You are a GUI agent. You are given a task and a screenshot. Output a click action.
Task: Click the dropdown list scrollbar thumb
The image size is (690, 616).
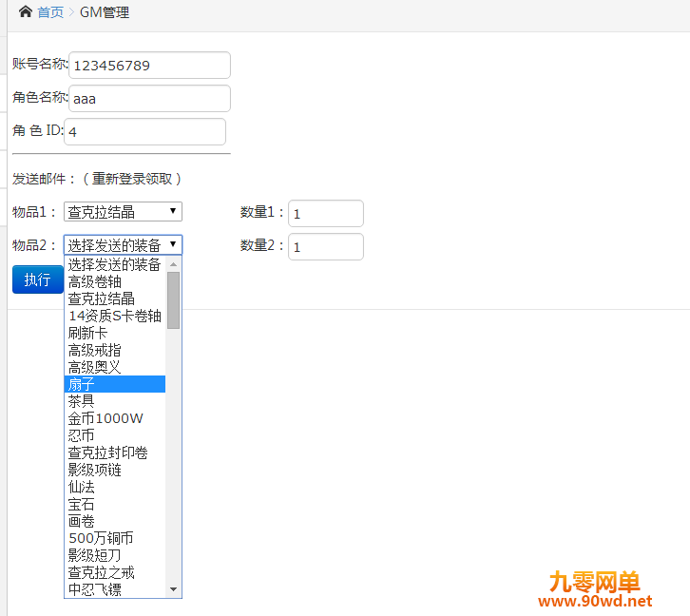tap(173, 300)
